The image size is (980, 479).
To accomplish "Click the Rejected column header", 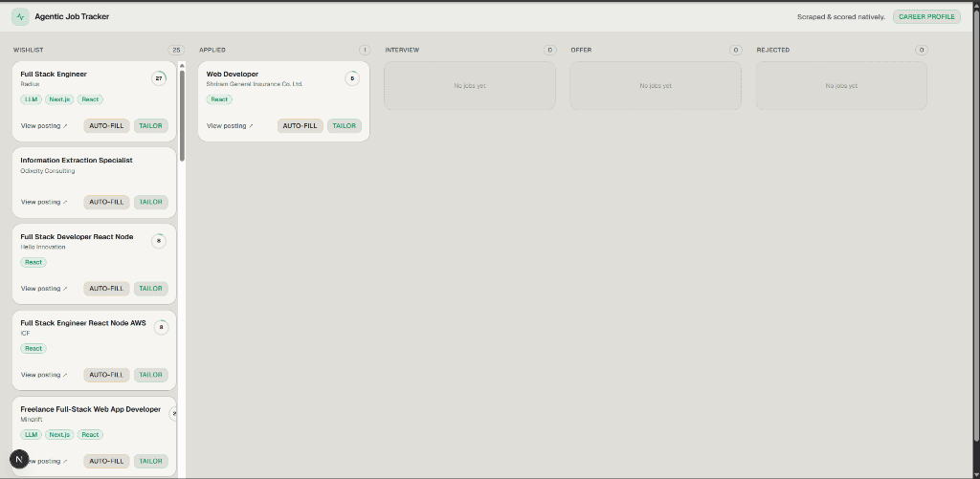I will point(773,50).
